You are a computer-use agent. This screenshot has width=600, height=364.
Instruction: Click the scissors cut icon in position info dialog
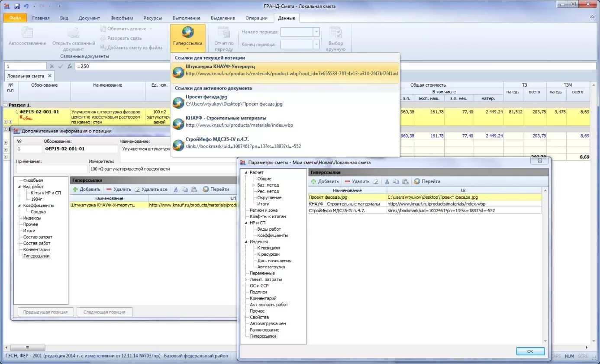point(176,189)
